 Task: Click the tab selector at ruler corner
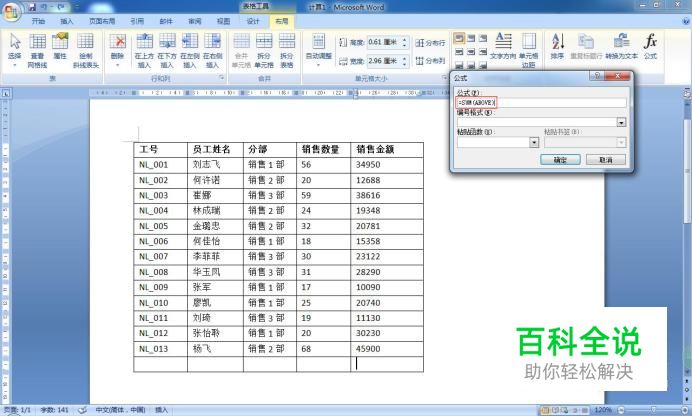[x=6, y=94]
